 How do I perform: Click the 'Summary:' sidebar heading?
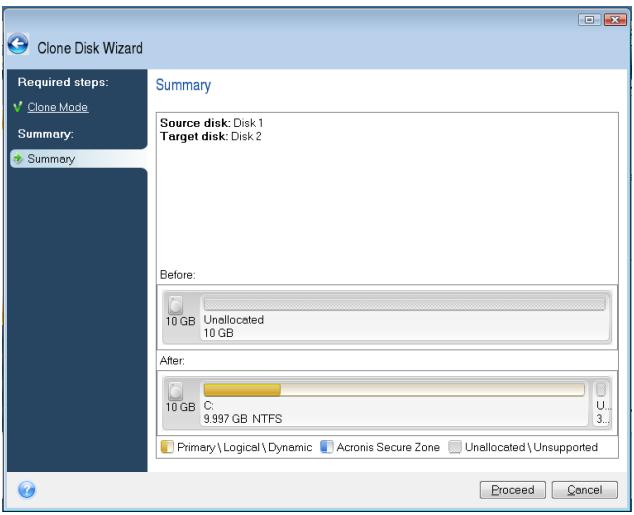tap(46, 134)
